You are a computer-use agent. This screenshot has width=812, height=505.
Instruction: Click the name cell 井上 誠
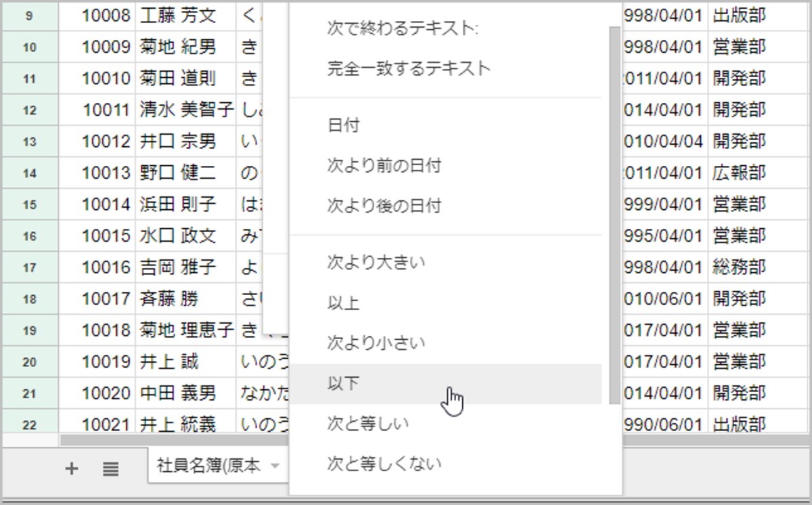pyautogui.click(x=185, y=361)
